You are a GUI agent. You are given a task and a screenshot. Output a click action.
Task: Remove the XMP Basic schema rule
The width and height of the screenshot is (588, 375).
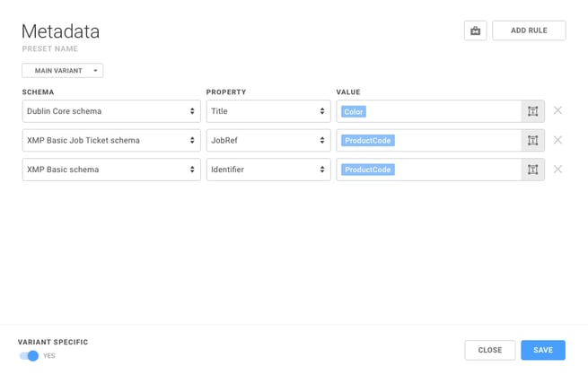pos(557,169)
